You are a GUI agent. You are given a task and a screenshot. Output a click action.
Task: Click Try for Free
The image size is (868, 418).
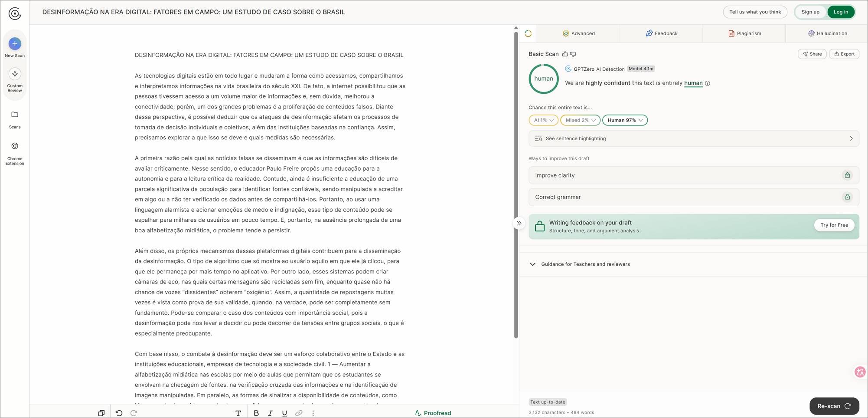(834, 225)
